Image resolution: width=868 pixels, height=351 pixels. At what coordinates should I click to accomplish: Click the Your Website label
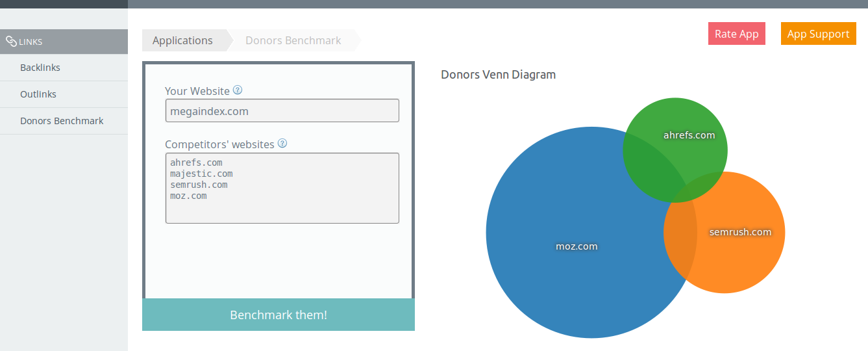197,91
